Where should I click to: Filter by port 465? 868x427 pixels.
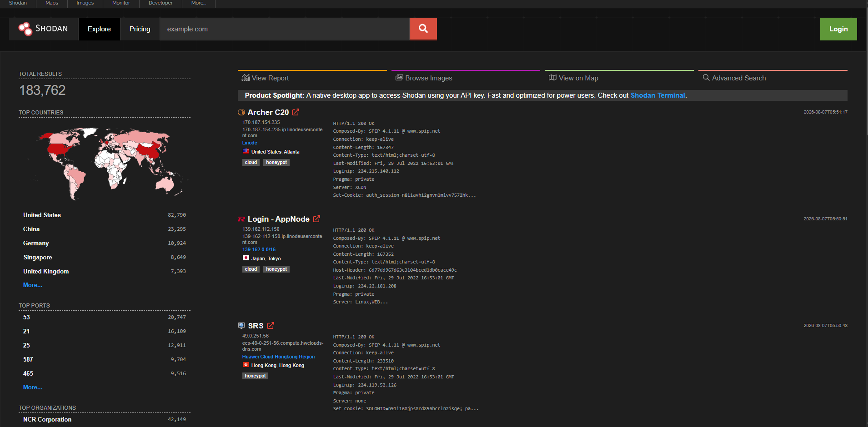(x=28, y=373)
